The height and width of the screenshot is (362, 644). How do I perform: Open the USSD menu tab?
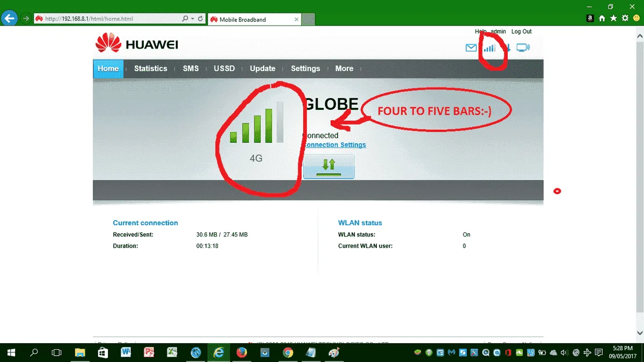coord(224,69)
